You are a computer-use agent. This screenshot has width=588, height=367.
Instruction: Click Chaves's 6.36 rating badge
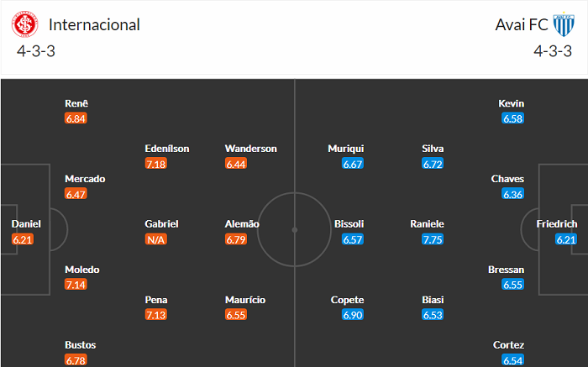click(x=512, y=194)
